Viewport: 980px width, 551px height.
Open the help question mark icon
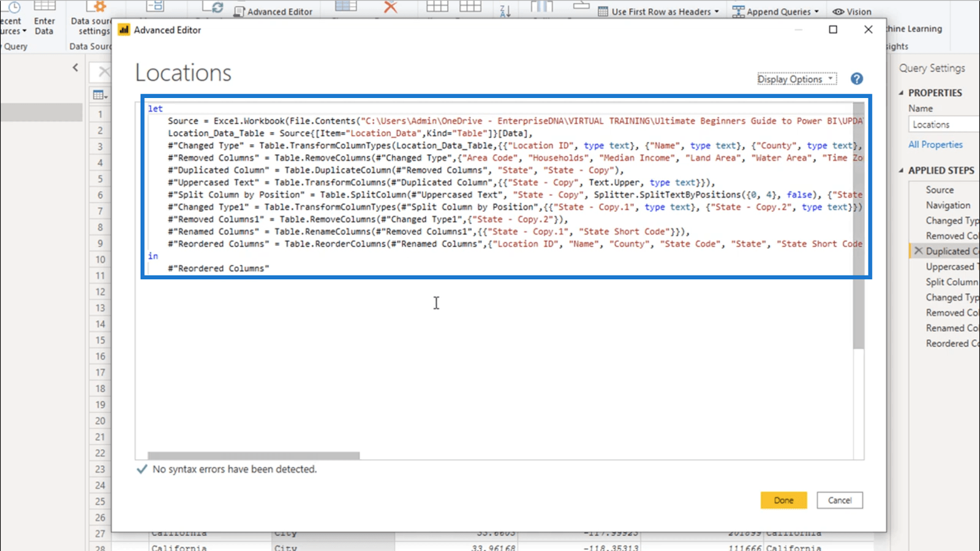857,79
